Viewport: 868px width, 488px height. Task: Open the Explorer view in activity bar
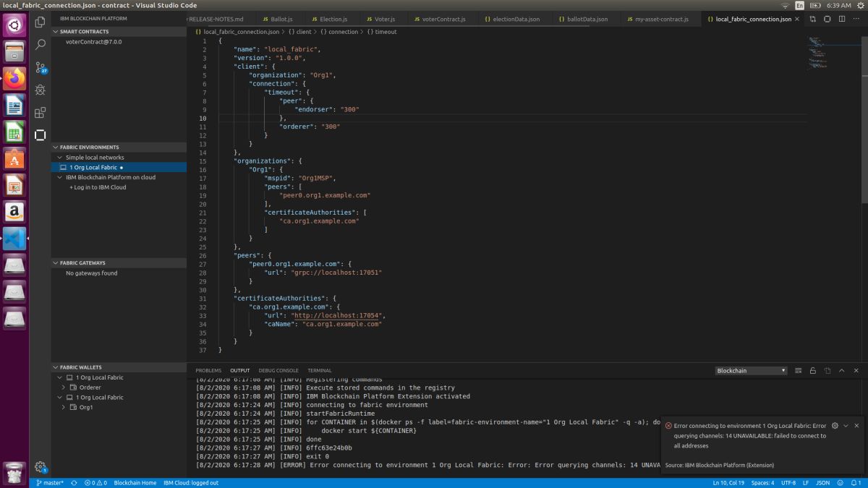tap(41, 22)
